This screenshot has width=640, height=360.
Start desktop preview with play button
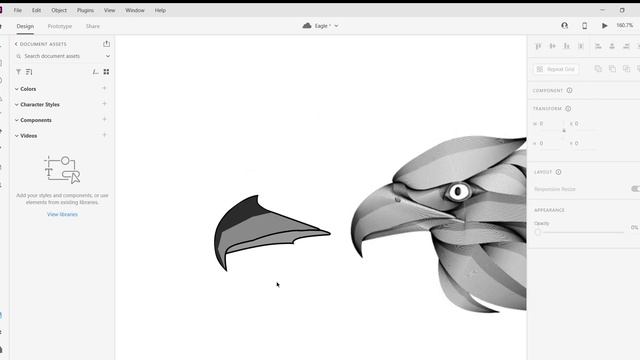tap(604, 26)
